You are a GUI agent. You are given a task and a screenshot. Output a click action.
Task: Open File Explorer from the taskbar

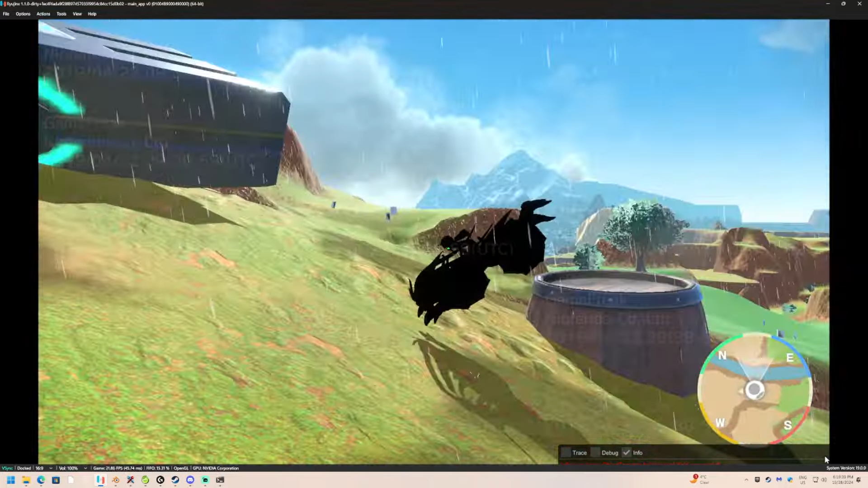tap(26, 480)
